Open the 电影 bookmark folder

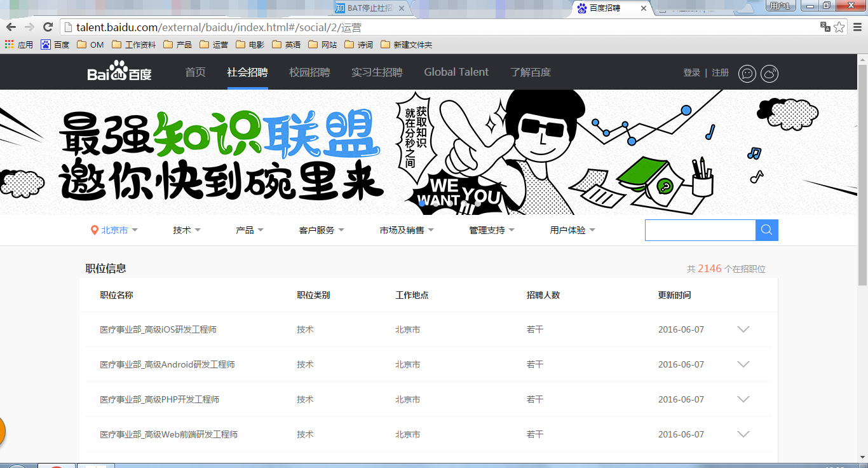coord(250,45)
